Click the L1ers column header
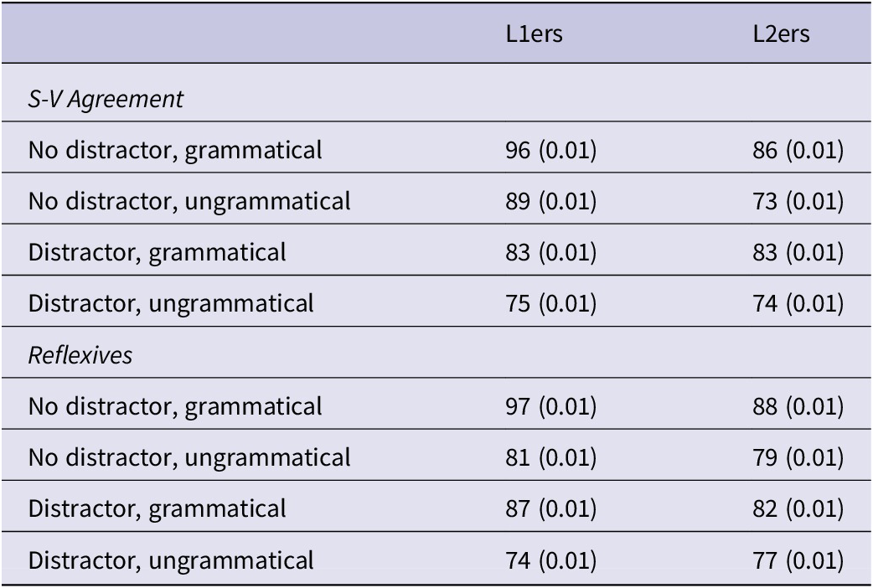Screen dimensions: 873x588 point(534,34)
